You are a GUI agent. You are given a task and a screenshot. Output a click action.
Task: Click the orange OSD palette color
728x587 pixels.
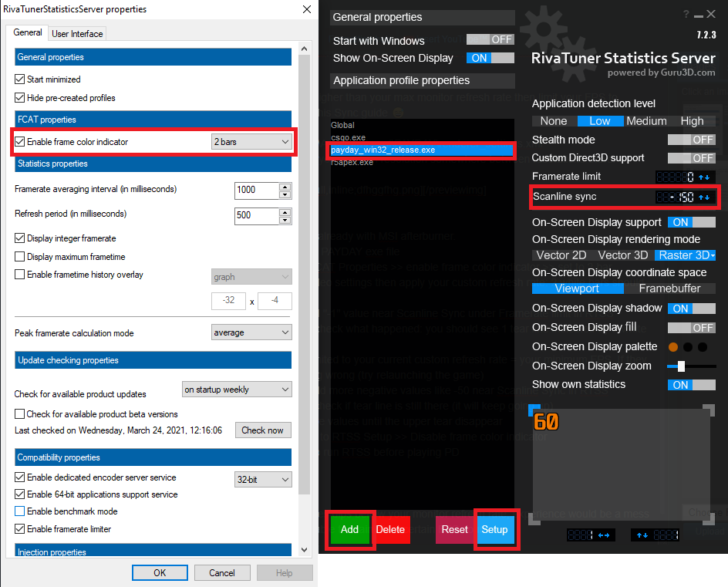click(672, 347)
